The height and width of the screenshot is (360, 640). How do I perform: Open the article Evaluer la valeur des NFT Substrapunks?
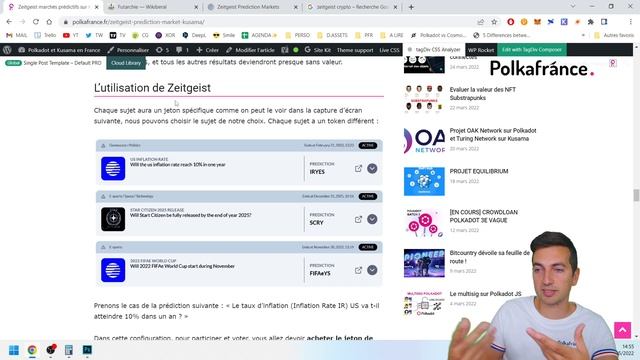tap(482, 93)
